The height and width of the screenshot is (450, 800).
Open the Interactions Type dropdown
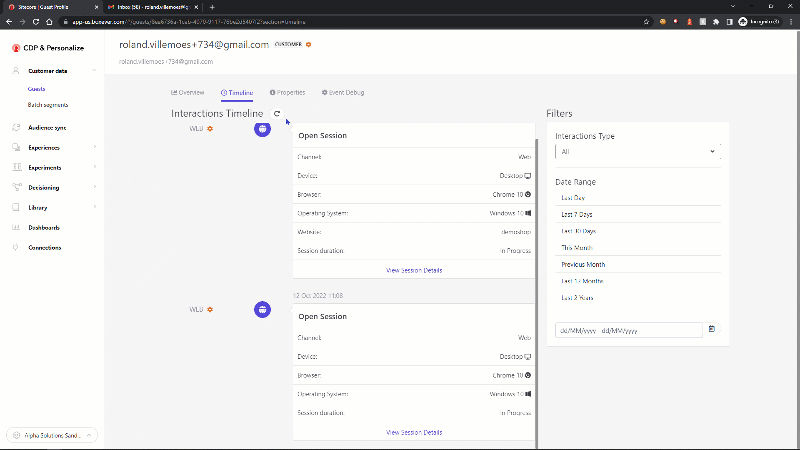[637, 152]
